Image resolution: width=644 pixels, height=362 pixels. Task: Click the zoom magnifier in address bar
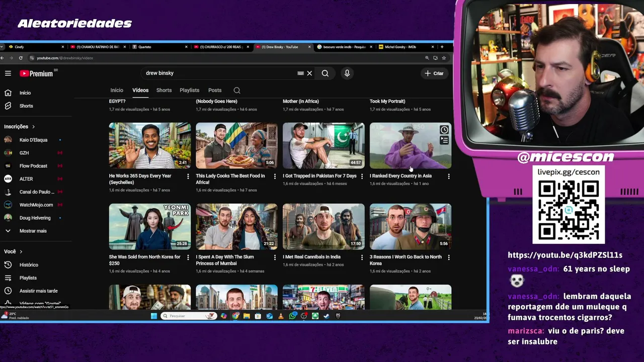click(427, 58)
